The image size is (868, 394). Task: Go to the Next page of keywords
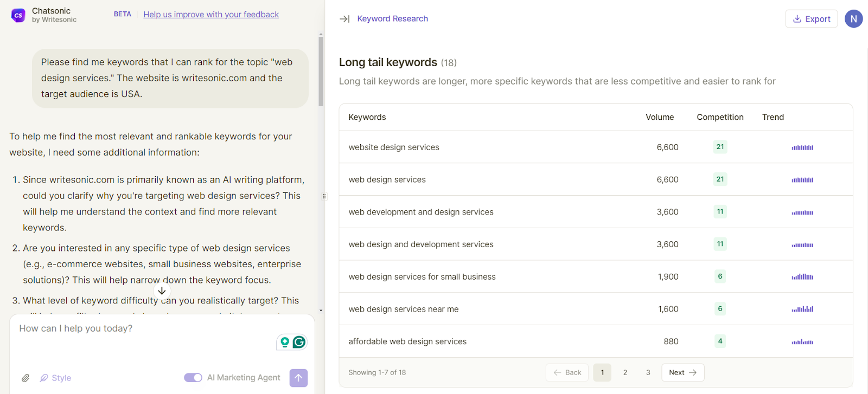pos(682,372)
